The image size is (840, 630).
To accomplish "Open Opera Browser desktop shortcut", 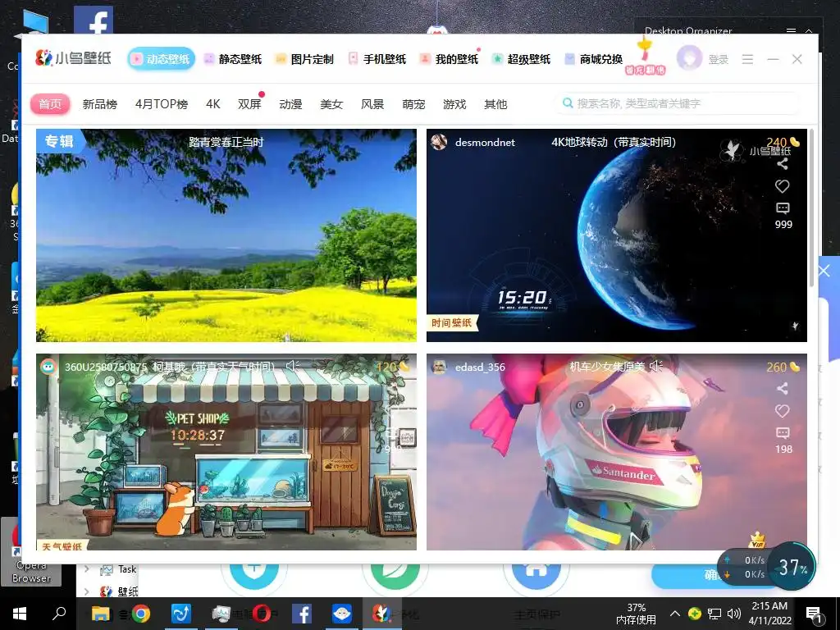I will (x=31, y=552).
